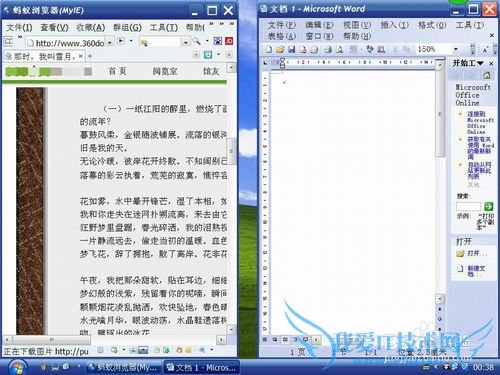Open the 格式(O) menu in Word
Screen dimensions: 500x375
click(x=432, y=25)
